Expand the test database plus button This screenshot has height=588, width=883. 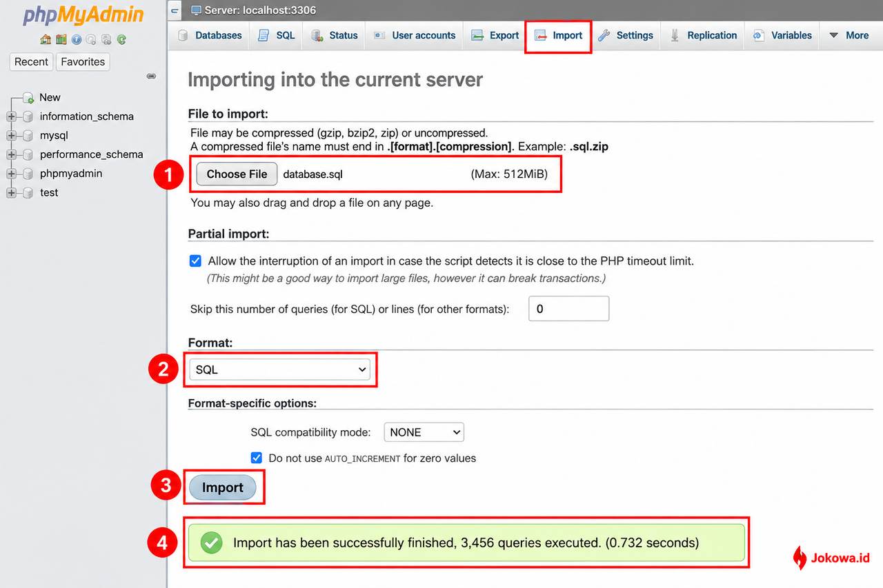click(x=11, y=193)
